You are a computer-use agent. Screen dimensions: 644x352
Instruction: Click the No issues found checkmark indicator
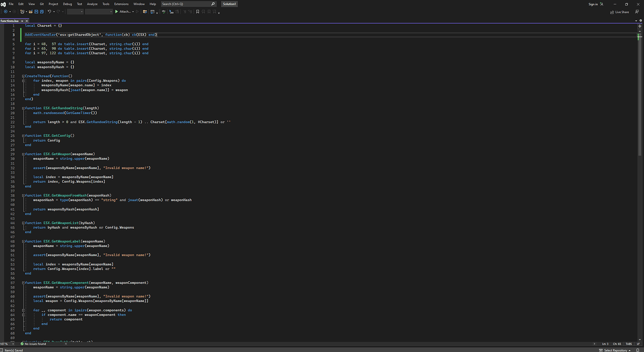coord(21,344)
